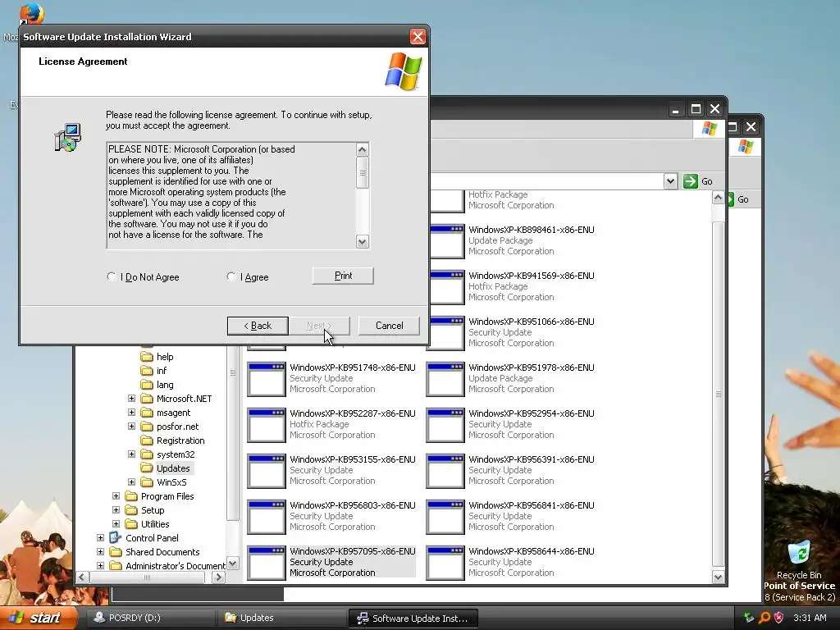Expand the system32 folder node
Viewport: 840px width, 630px height.
coord(131,454)
